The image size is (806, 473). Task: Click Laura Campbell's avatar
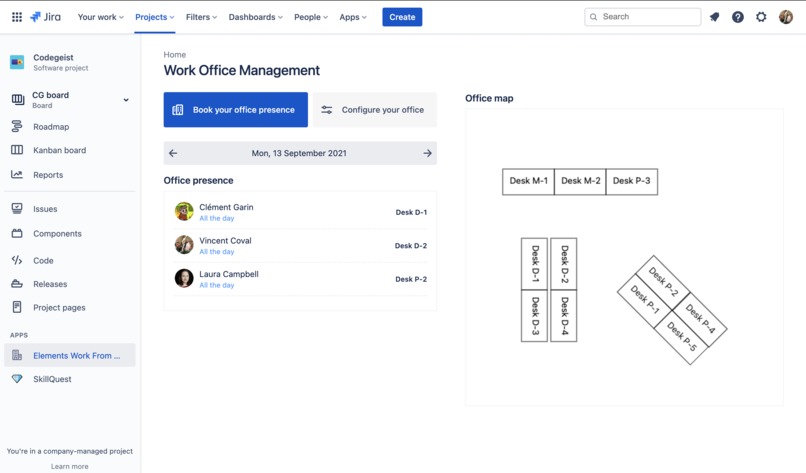[x=184, y=278]
